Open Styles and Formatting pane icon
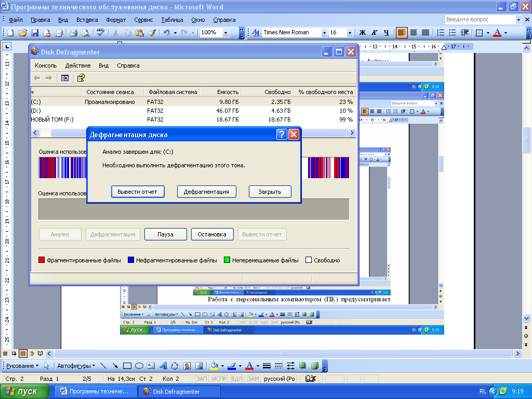This screenshot has width=532, height=399. 256,33
